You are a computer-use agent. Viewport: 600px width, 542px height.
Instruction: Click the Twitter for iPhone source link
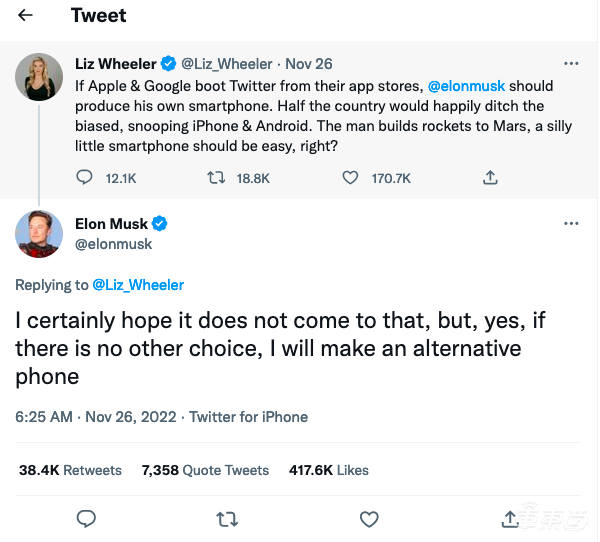tap(249, 417)
